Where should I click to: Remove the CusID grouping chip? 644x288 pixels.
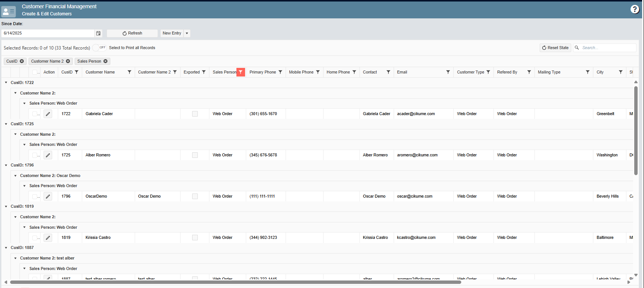point(22,61)
